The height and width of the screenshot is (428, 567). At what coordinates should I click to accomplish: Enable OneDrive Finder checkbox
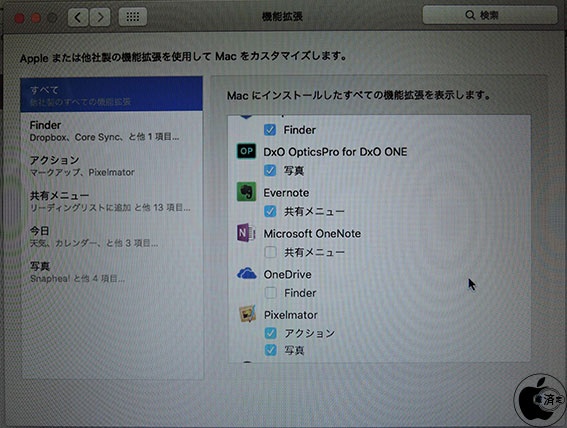coord(270,292)
